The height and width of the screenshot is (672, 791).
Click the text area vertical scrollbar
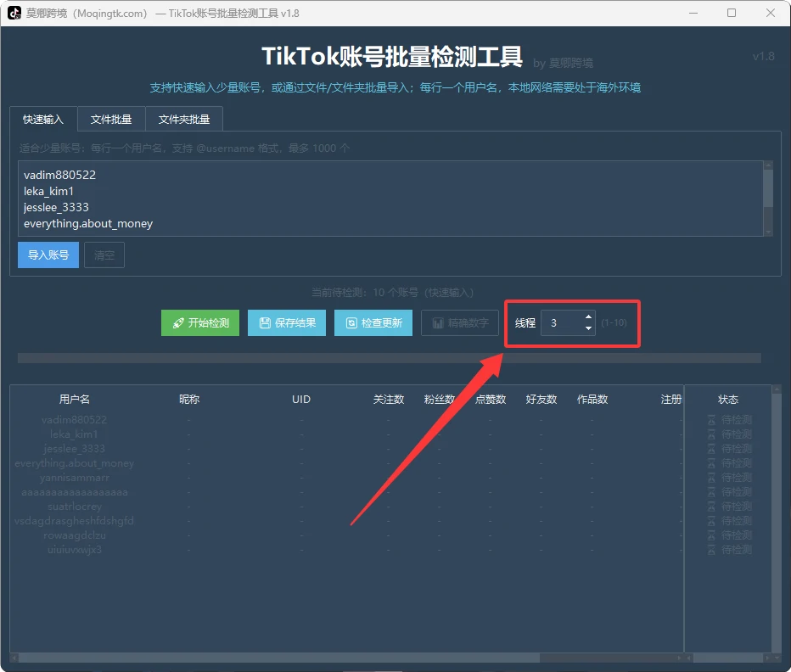(x=768, y=199)
